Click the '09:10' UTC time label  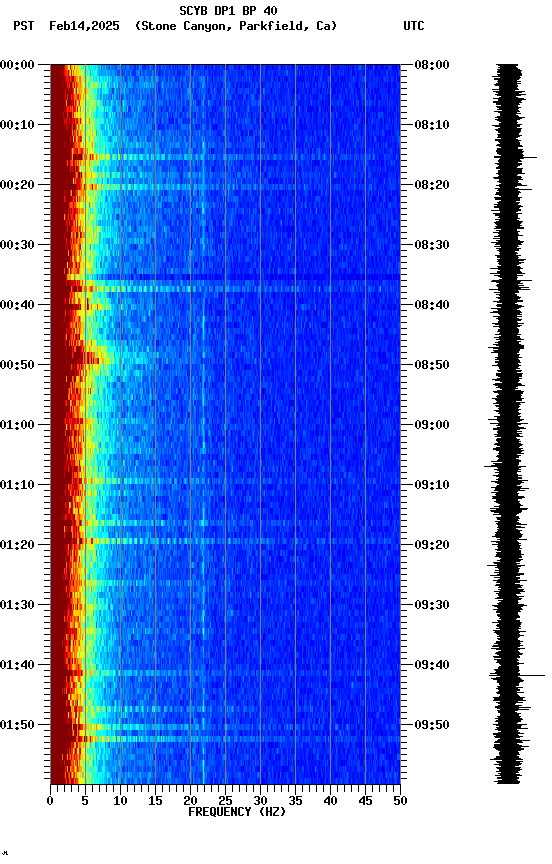(432, 485)
